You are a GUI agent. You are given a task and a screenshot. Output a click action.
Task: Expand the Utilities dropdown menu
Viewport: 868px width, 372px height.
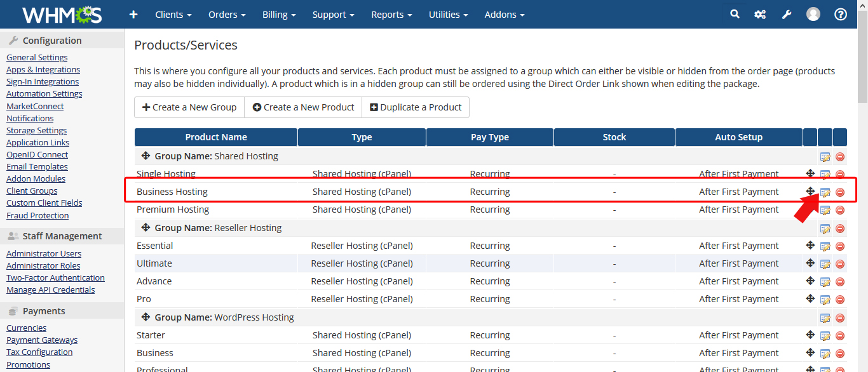(448, 15)
